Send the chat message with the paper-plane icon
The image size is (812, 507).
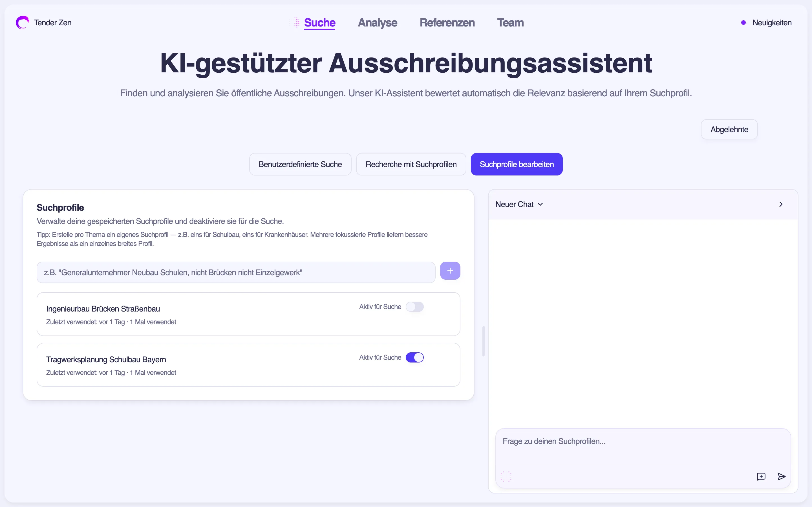(782, 477)
